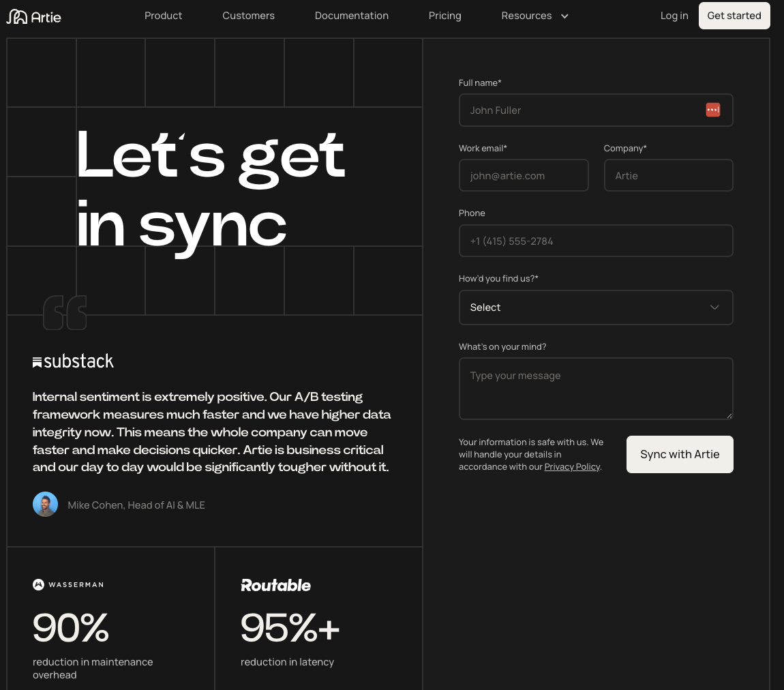
Task: Click the Phone number input field
Action: click(596, 241)
